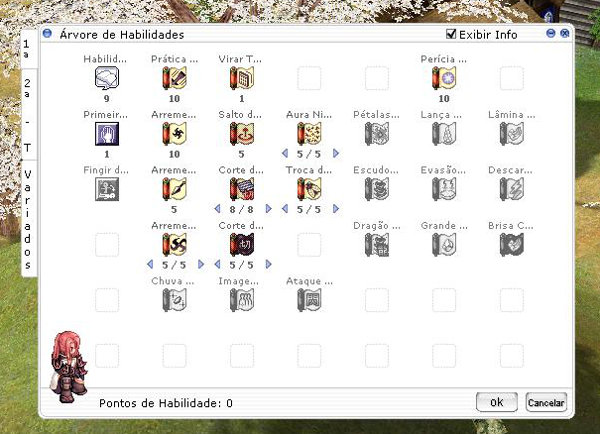600x434 pixels.
Task: Click the Arreme... shuriken skill, level 10
Action: [174, 134]
